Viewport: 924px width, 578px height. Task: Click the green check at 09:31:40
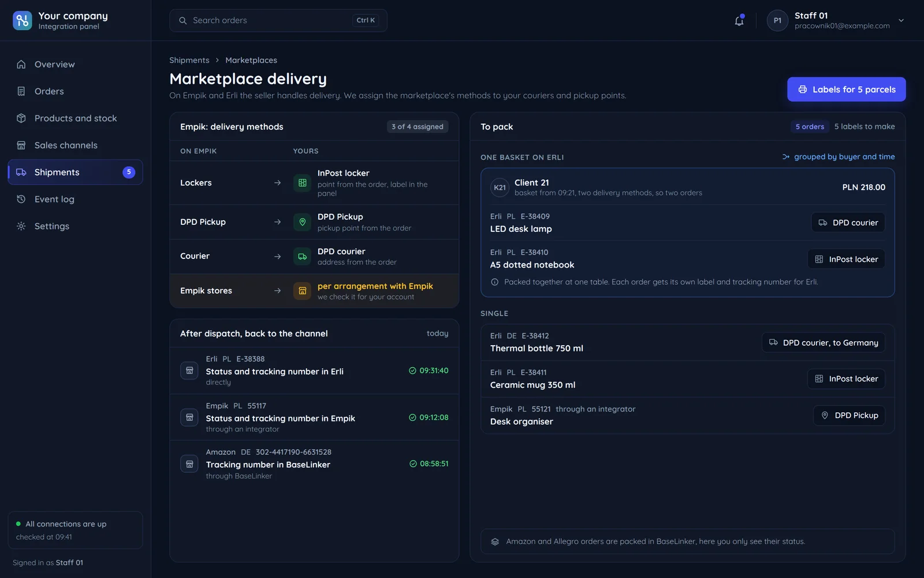(412, 370)
